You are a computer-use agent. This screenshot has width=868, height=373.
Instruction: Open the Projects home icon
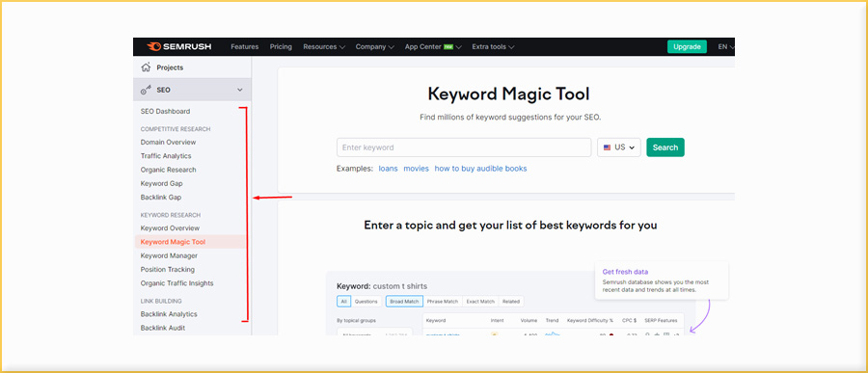[146, 67]
